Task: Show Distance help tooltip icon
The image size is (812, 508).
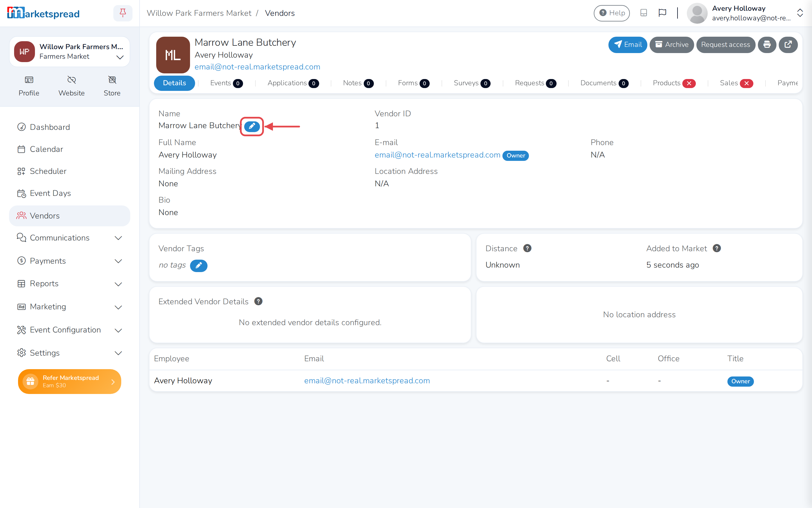Action: click(x=528, y=248)
